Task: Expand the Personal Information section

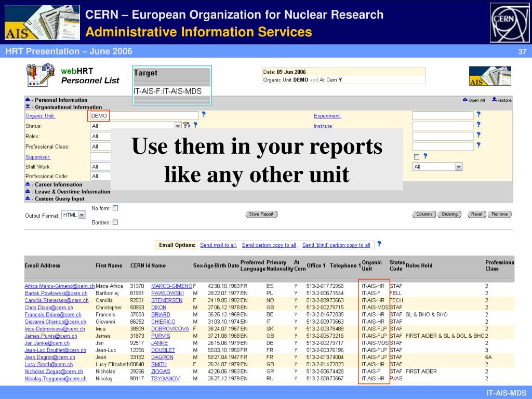Action: coord(28,100)
